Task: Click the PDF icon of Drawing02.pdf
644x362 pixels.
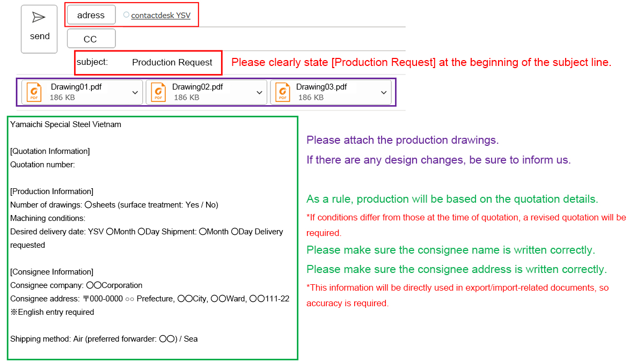Action: pyautogui.click(x=158, y=92)
